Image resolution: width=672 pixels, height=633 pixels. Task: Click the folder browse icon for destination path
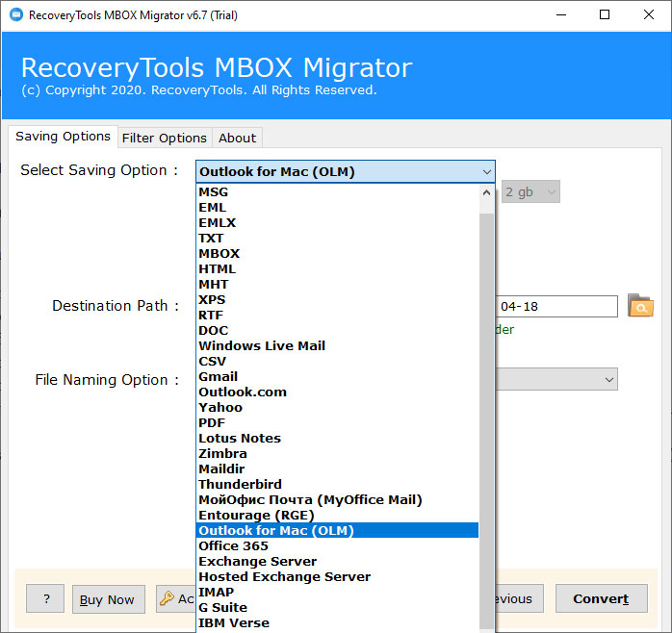coord(640,305)
